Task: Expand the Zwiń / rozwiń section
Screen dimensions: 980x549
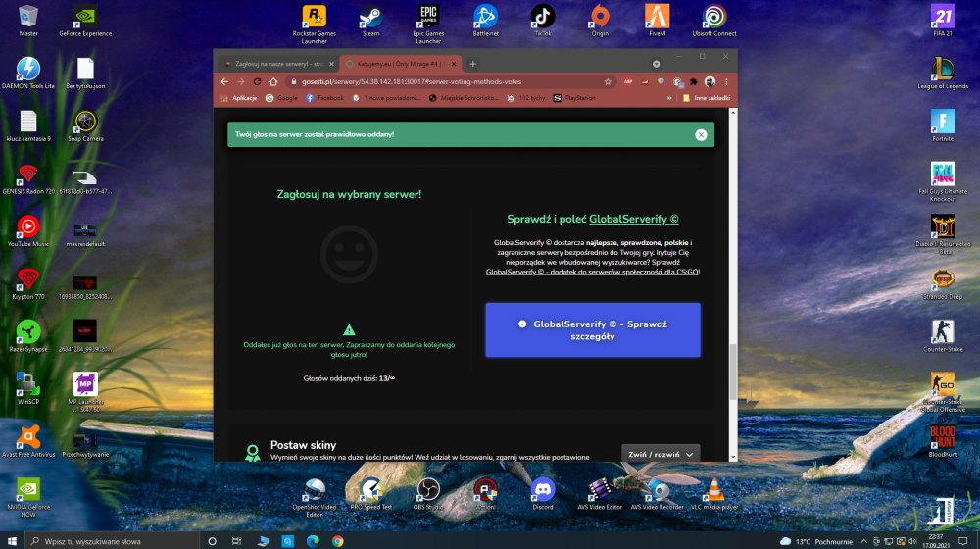Action: (x=661, y=455)
